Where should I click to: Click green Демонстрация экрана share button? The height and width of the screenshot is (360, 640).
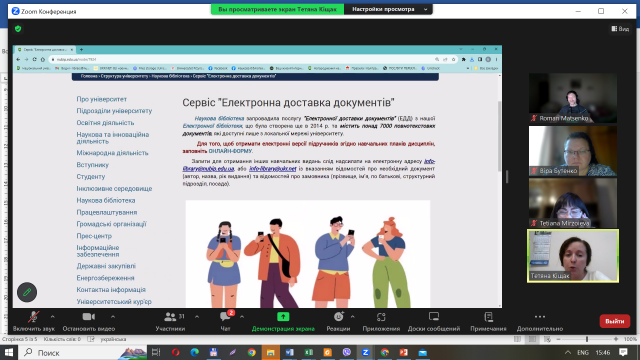click(x=283, y=321)
